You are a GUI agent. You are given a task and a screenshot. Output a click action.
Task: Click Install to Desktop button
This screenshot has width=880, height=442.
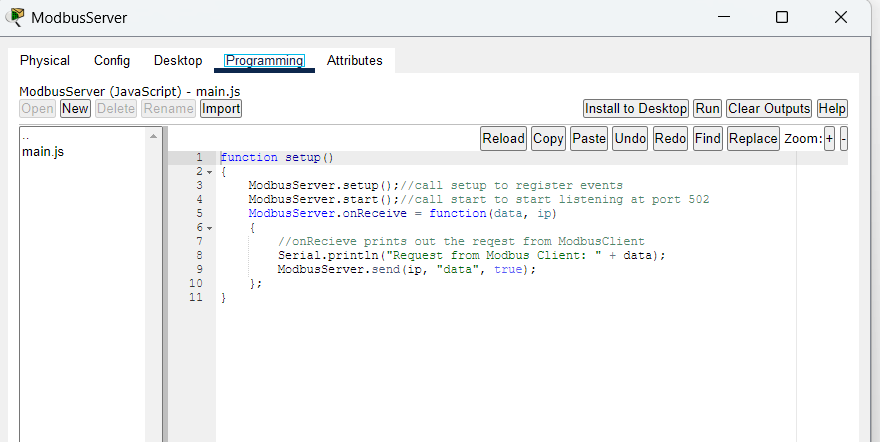636,108
